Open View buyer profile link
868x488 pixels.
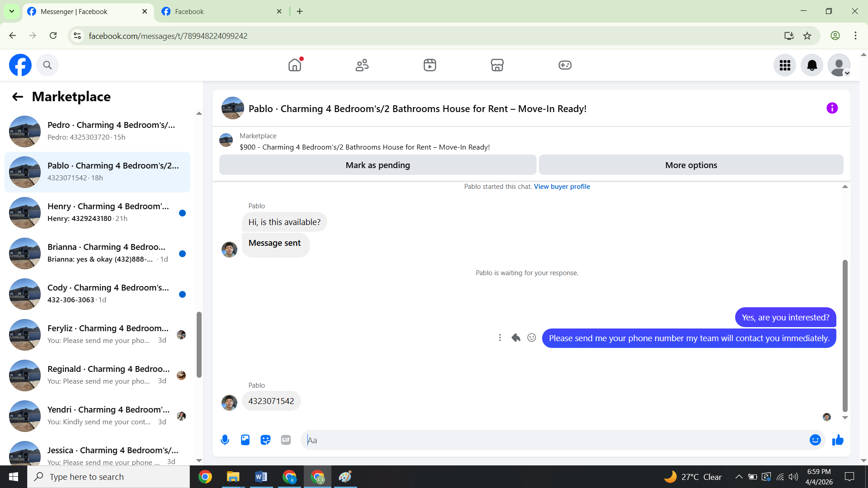tap(561, 187)
